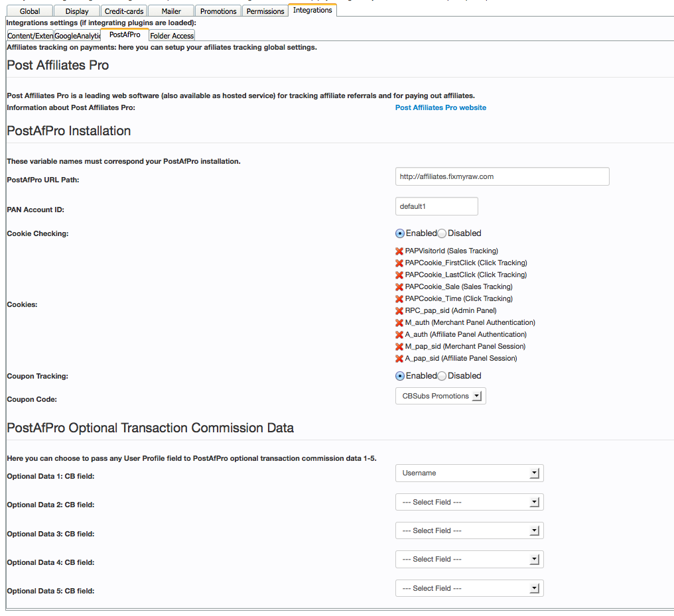Open the Coupon Code dropdown
This screenshot has width=674, height=616.
(x=440, y=396)
